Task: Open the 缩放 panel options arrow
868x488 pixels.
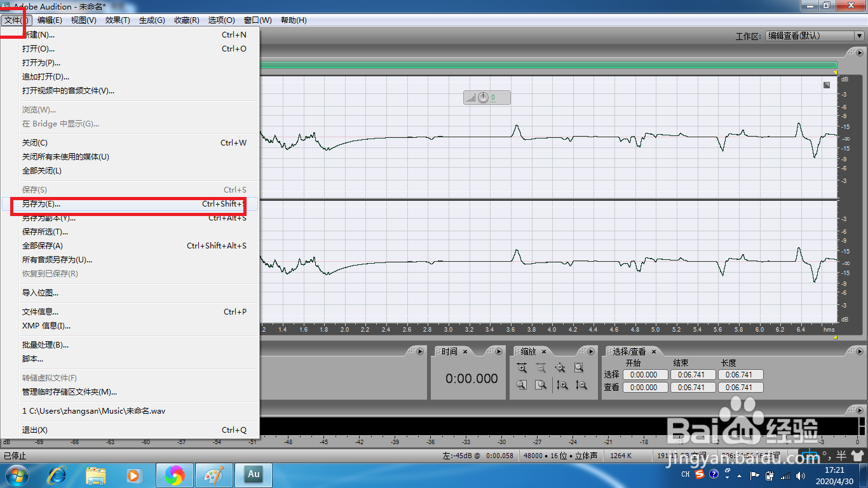Action: pos(591,351)
